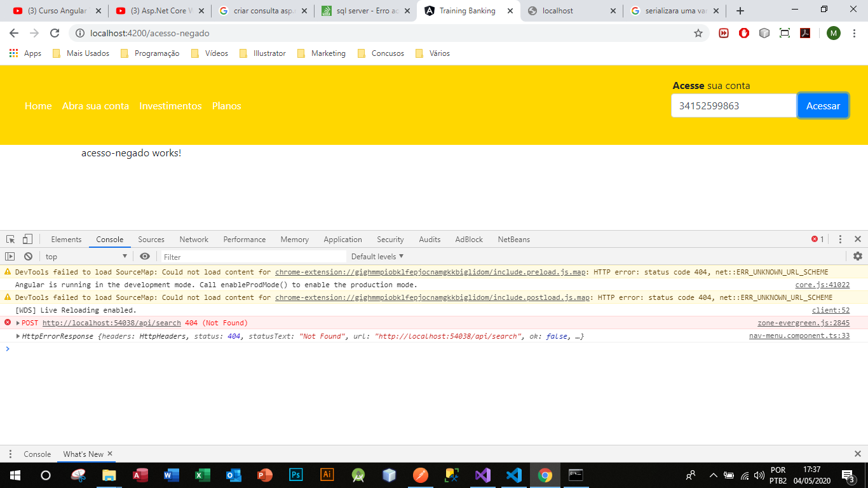
Task: Open the Default levels dropdown
Action: [377, 257]
